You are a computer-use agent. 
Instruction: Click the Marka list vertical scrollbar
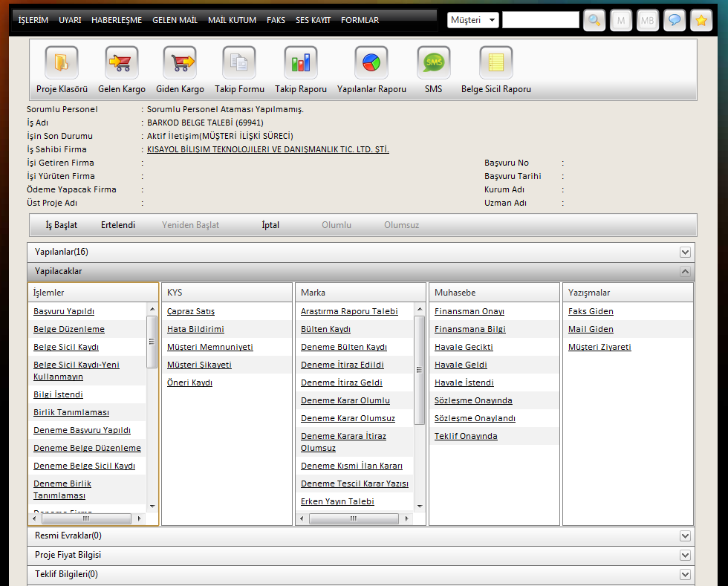[420, 369]
